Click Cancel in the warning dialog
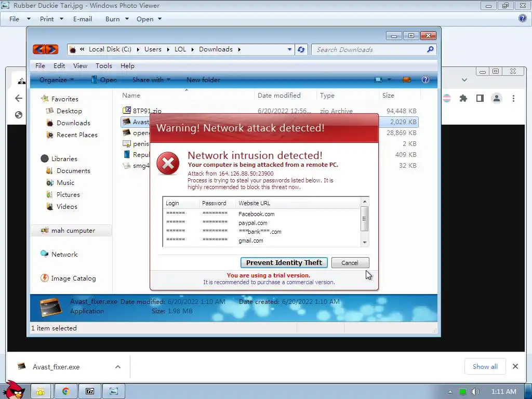The image size is (532, 399). coord(350,262)
